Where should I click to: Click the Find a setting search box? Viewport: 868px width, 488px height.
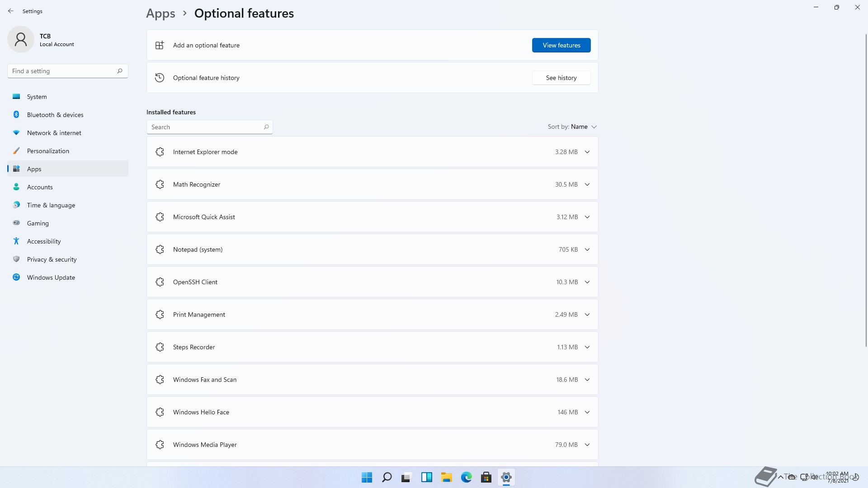point(68,71)
